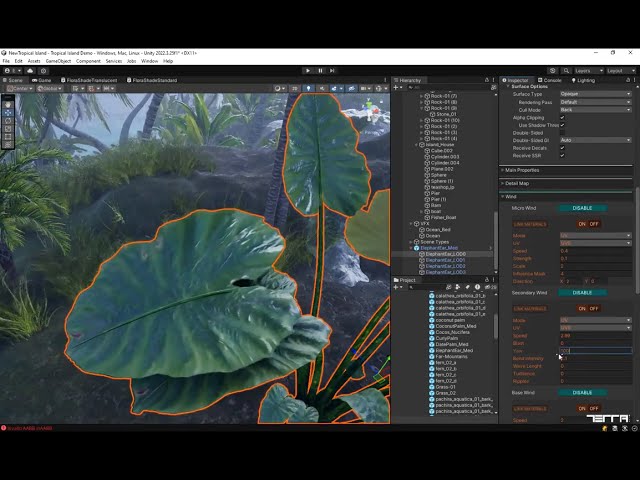Click the Step frame button
This screenshot has width=640, height=480.
coord(333,71)
